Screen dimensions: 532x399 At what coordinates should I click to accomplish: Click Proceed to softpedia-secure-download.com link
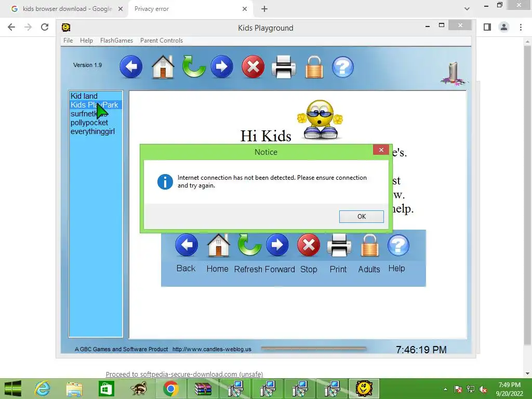[184, 374]
